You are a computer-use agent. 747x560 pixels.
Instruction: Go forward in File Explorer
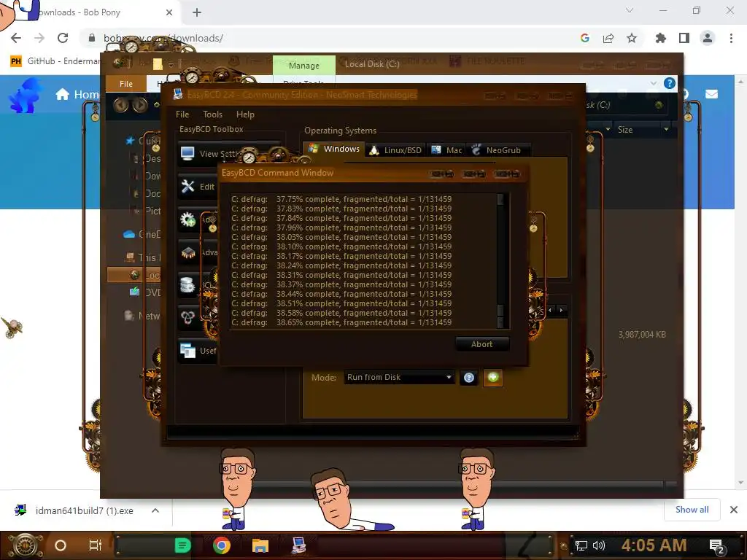139,105
